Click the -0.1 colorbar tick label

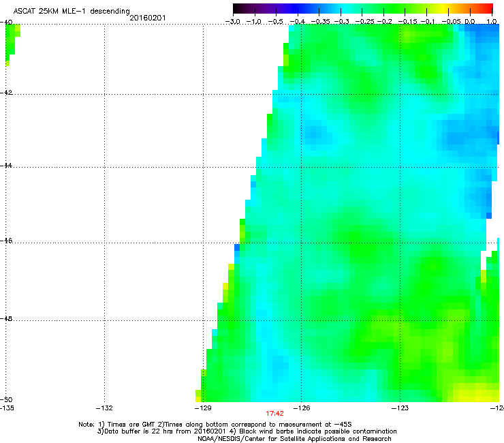click(x=427, y=22)
